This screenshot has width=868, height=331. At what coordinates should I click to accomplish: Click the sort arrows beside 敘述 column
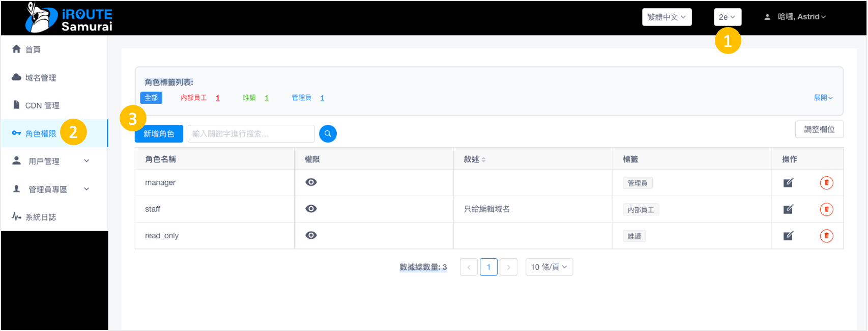click(x=483, y=160)
